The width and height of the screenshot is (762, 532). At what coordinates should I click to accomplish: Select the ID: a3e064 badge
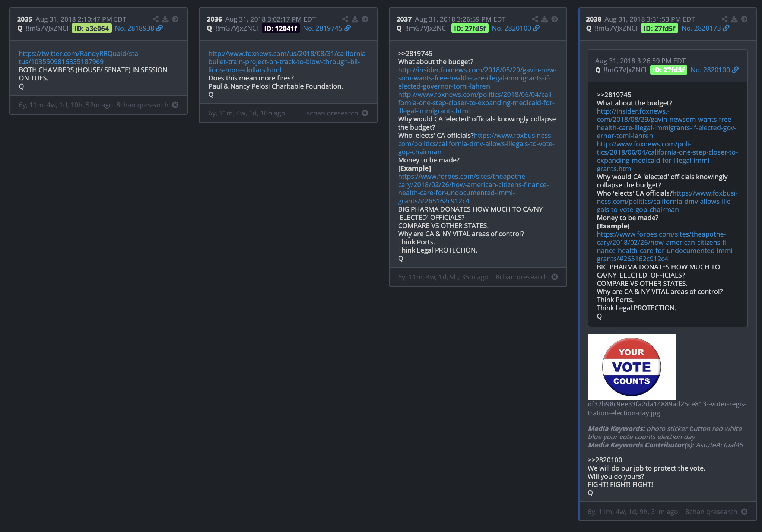point(92,28)
